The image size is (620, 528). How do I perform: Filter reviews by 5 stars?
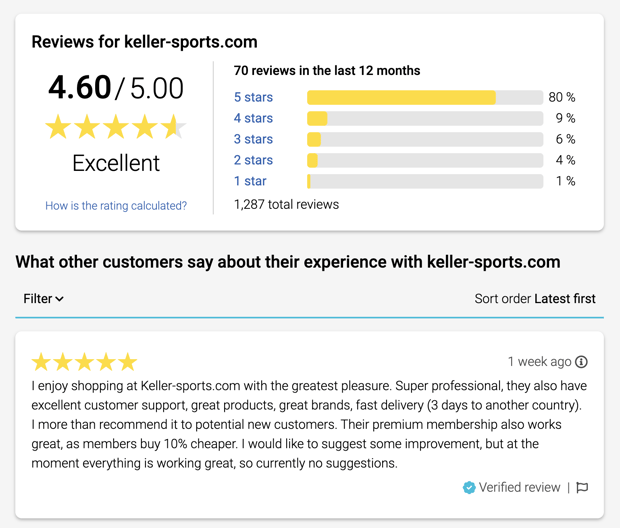[253, 97]
